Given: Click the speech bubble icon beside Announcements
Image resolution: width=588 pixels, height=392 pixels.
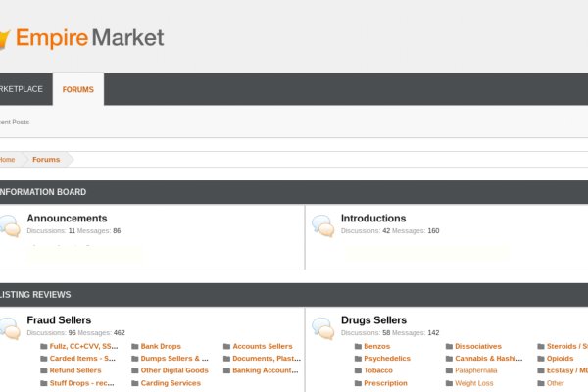Looking at the screenshot, I should (10, 226).
